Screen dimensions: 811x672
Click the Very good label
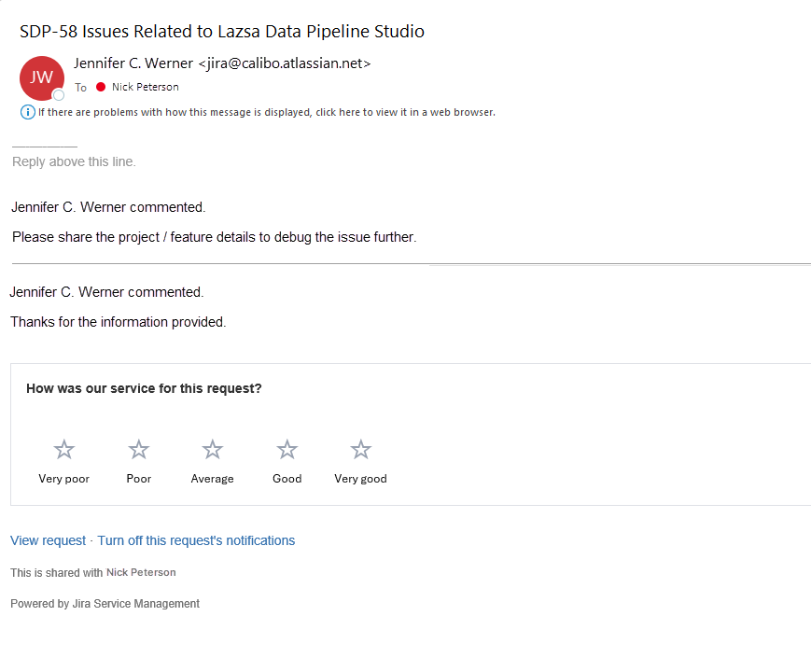[x=360, y=479]
